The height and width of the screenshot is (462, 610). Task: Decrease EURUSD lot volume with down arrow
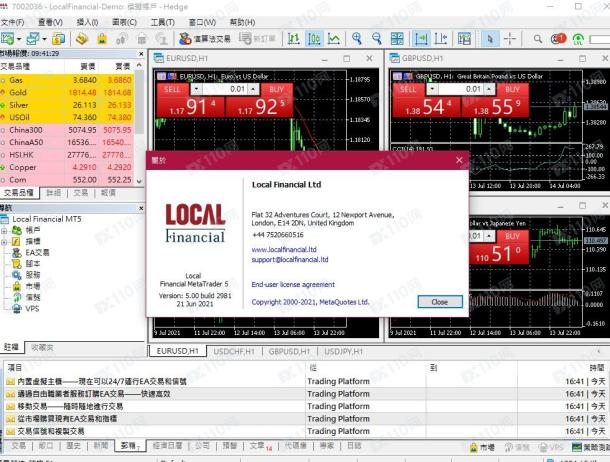[x=196, y=89]
